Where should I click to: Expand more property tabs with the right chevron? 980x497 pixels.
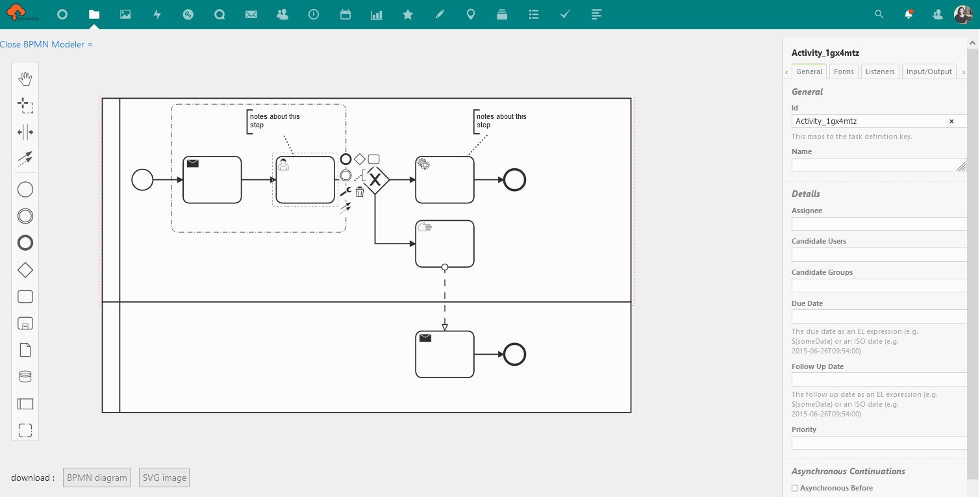pyautogui.click(x=963, y=71)
